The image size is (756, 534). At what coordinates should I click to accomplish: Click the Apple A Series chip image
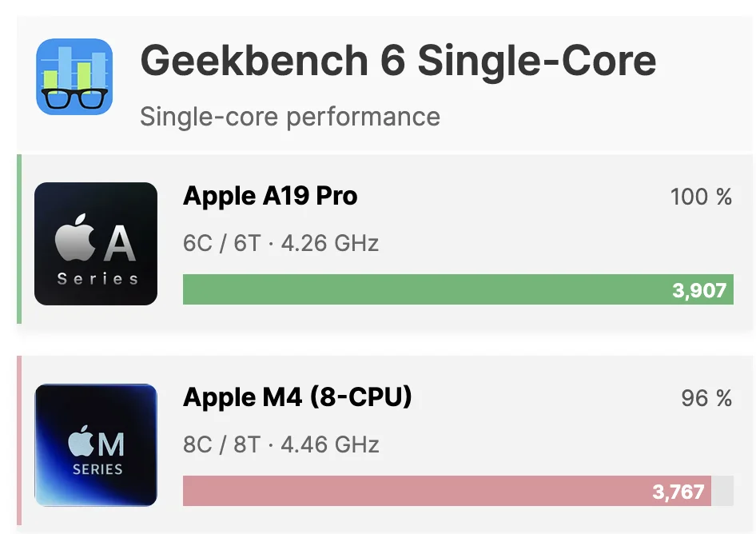(96, 244)
